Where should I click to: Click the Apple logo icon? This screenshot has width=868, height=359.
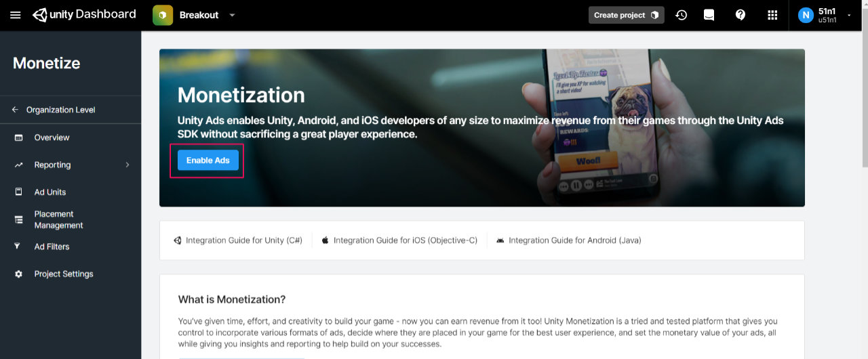point(325,240)
